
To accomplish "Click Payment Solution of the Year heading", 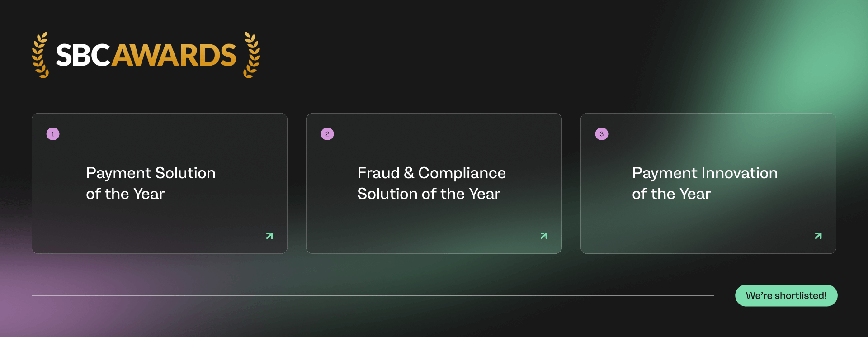I will click(x=151, y=183).
